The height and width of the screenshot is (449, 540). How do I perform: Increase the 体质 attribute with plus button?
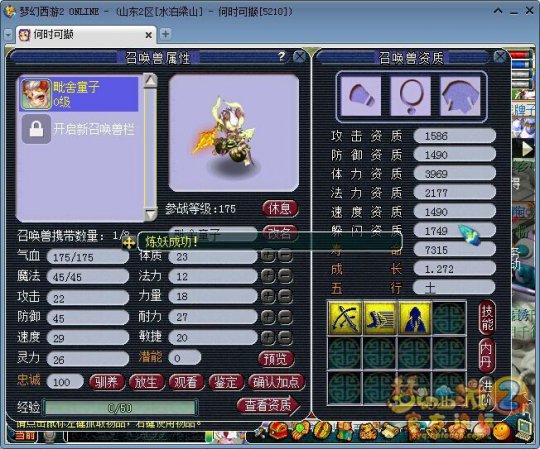coord(268,256)
